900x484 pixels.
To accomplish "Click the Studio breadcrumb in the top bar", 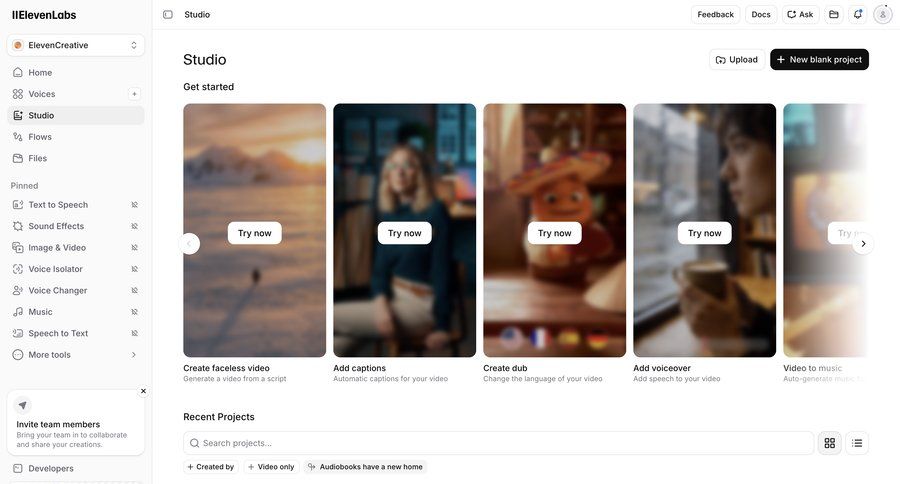I will tap(197, 14).
